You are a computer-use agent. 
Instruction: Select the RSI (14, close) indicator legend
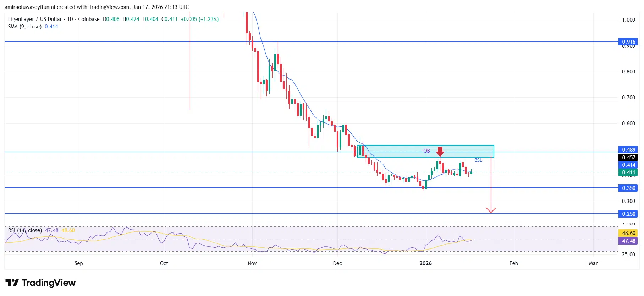[x=25, y=230]
